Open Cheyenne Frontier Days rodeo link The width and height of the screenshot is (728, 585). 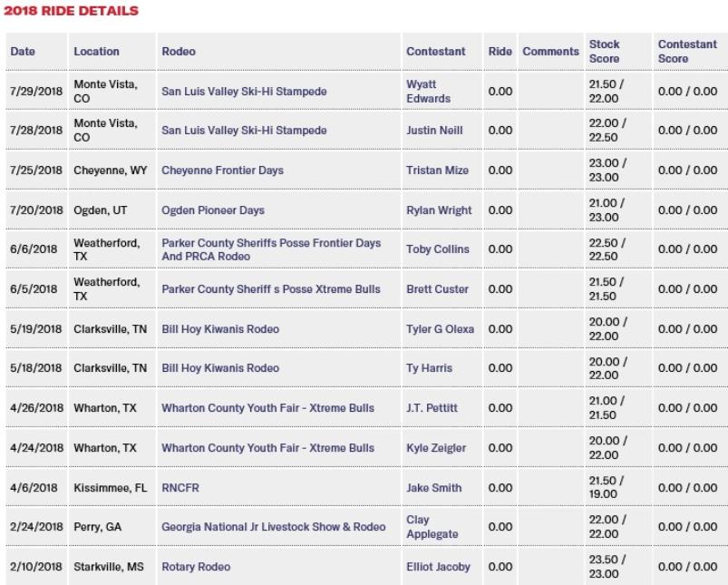coord(222,171)
